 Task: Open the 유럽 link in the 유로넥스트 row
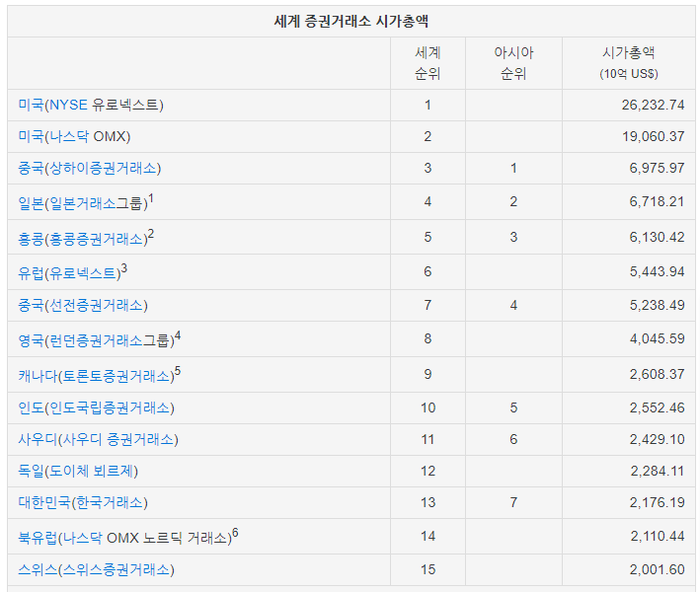(31, 273)
